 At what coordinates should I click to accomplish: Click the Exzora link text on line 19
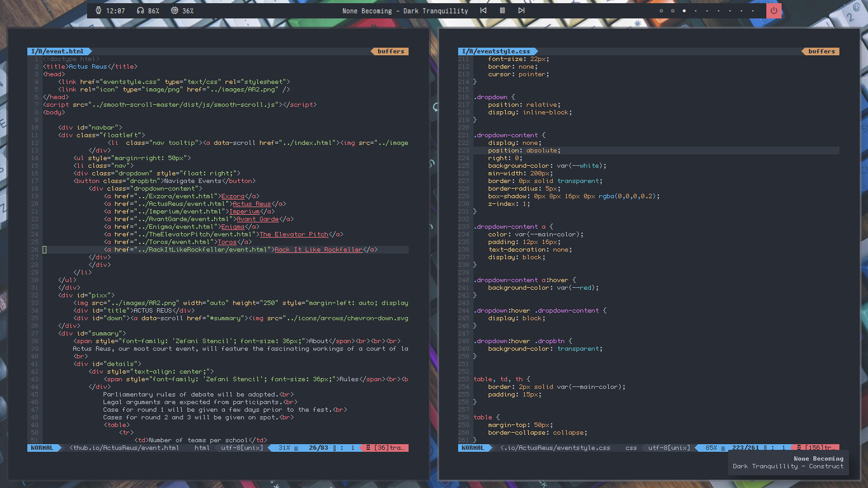click(x=233, y=196)
